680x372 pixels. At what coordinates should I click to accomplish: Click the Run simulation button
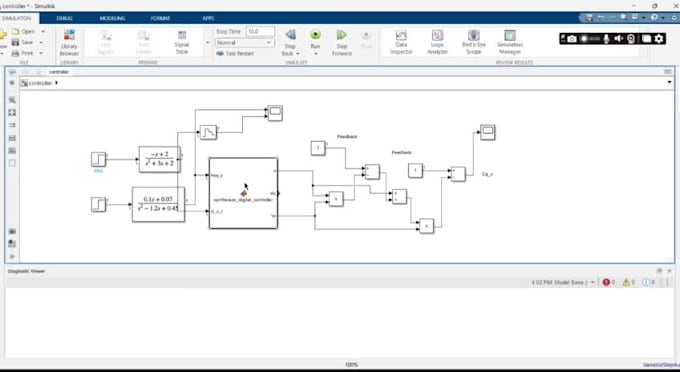[x=315, y=38]
